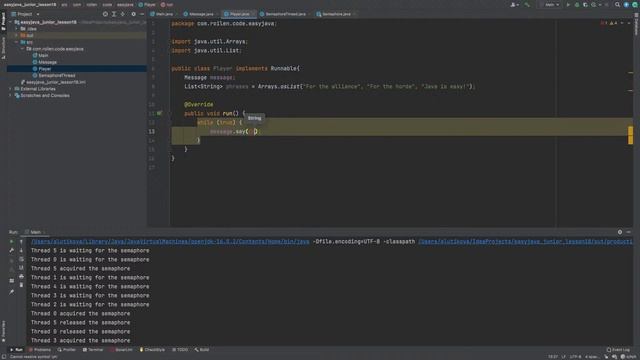Expand the .idea folder
The image size is (640, 360).
click(x=17, y=29)
